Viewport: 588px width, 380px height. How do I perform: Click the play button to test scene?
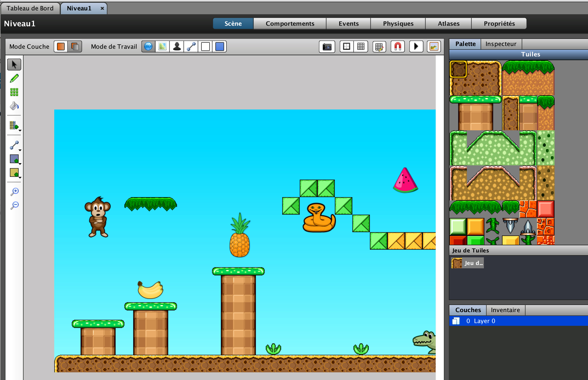[x=416, y=47]
